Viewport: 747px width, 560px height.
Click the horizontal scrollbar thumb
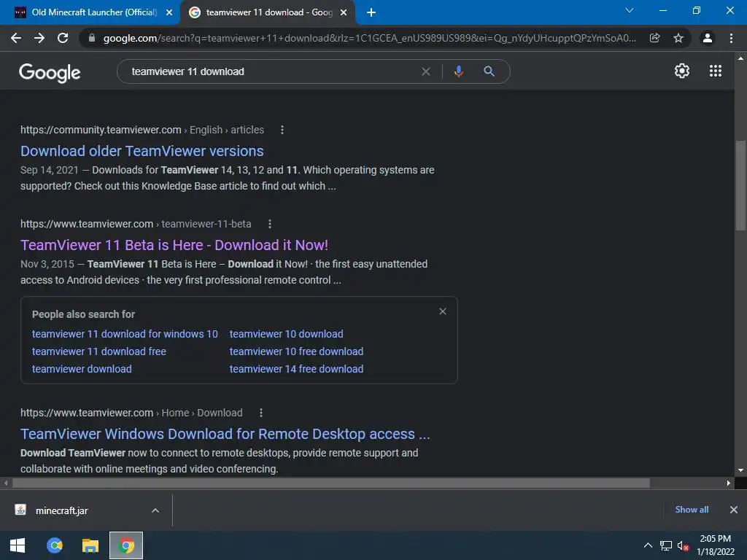tap(331, 483)
